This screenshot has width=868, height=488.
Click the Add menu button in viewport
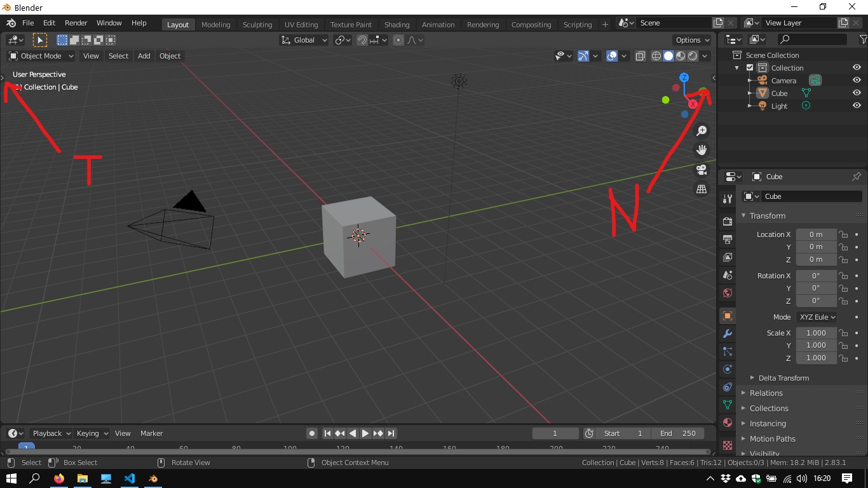click(144, 56)
